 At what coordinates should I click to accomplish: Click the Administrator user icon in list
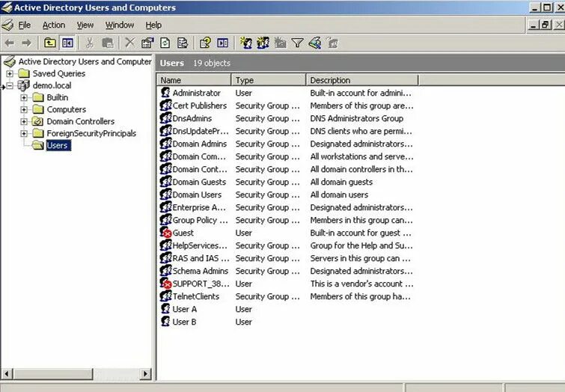(165, 93)
